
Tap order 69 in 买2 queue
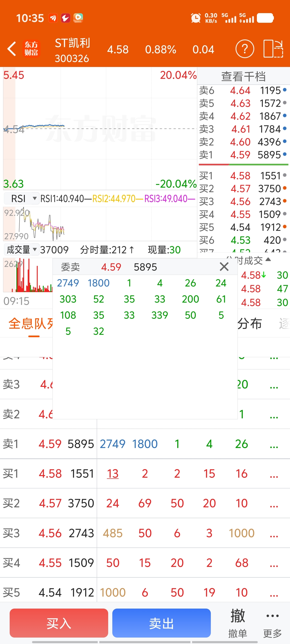point(145,503)
